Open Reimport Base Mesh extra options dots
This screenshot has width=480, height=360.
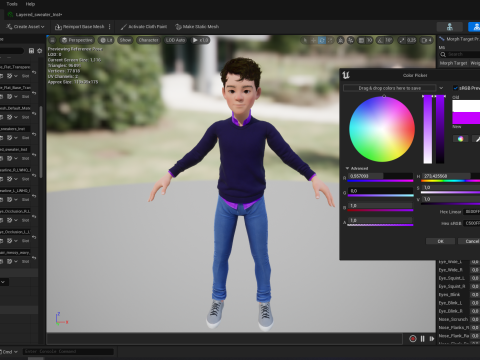click(x=110, y=27)
